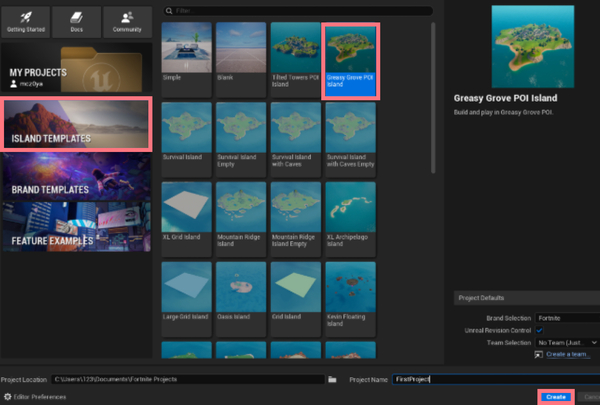Click the search magnifier icon in filter bar
The width and height of the screenshot is (600, 405).
(169, 11)
